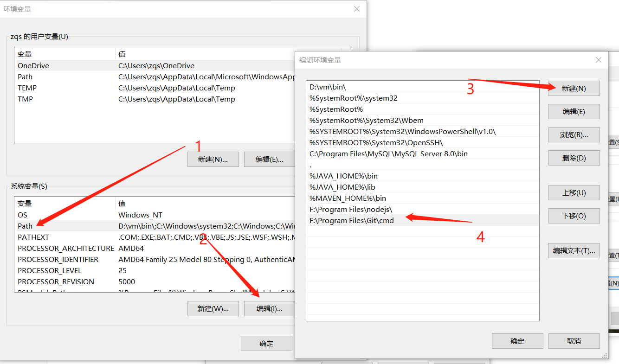
Task: Select the D:\vm\bin\ path entry
Action: point(423,87)
